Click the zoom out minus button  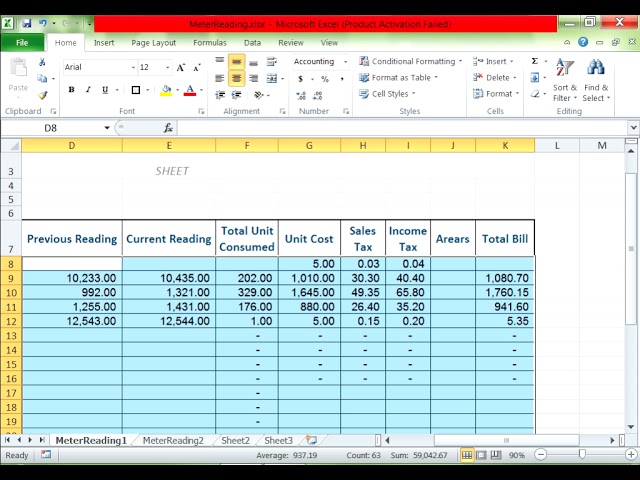pos(540,455)
